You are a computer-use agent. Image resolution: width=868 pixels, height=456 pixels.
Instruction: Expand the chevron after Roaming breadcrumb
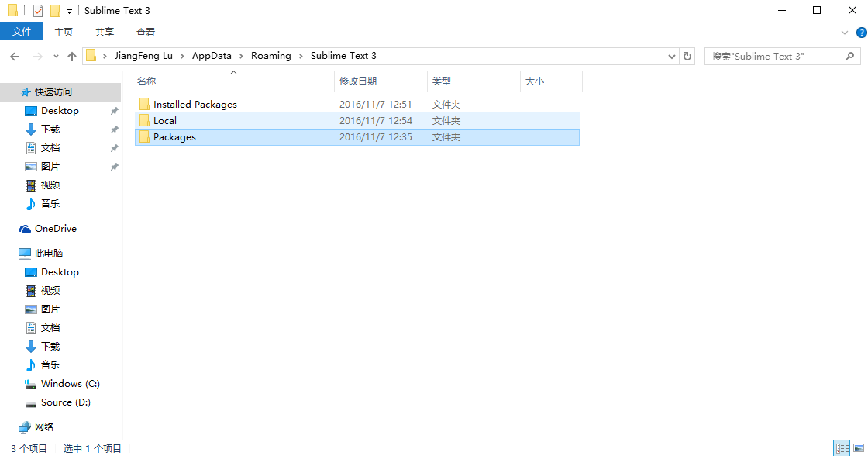click(301, 56)
